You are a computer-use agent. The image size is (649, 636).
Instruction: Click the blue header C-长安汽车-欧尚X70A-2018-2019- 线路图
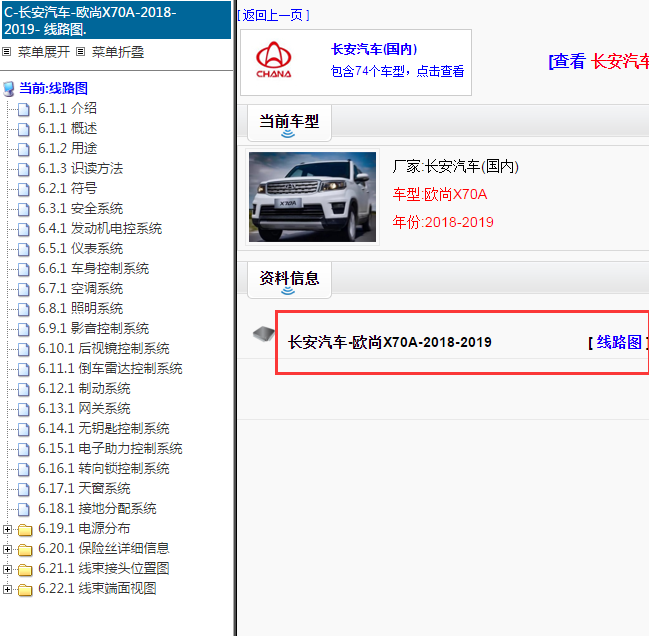(116, 20)
